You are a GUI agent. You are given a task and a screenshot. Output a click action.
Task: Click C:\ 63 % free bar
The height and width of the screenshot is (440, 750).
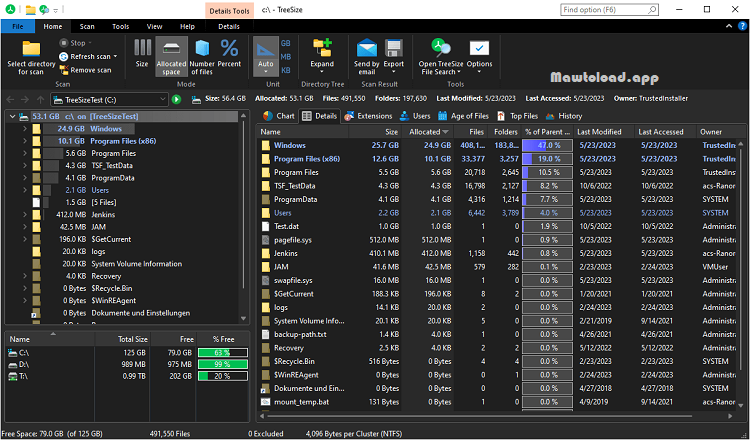(x=222, y=353)
